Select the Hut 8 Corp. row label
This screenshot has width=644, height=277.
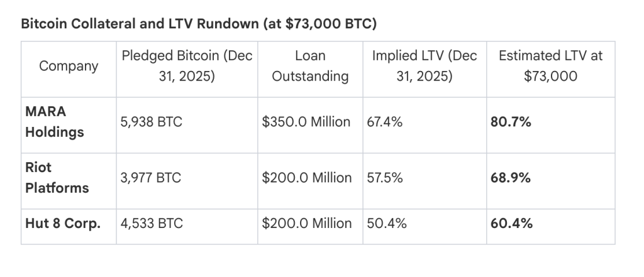[63, 223]
